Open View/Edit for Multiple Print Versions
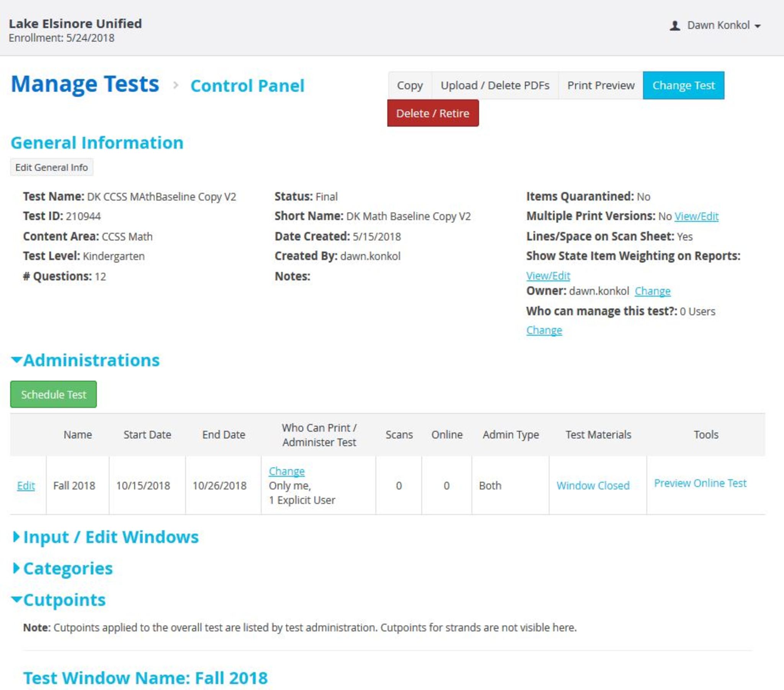The image size is (784, 690). pyautogui.click(x=696, y=216)
